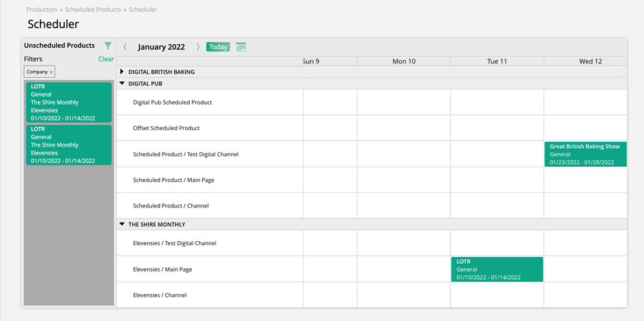Open the filter funnel icon
Viewport: 644px width, 321px height.
coord(108,45)
